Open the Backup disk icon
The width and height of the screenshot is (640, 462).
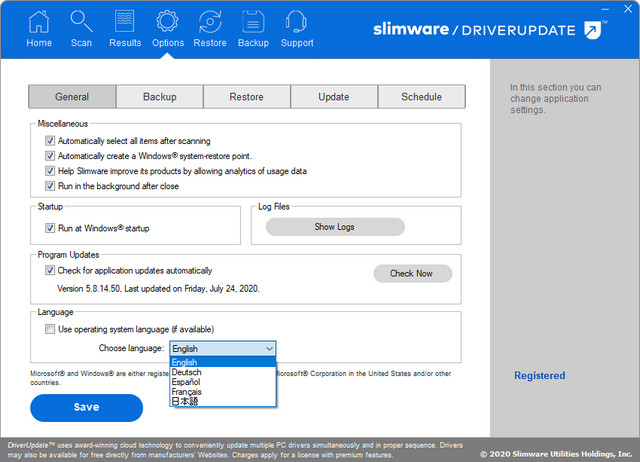tap(253, 22)
